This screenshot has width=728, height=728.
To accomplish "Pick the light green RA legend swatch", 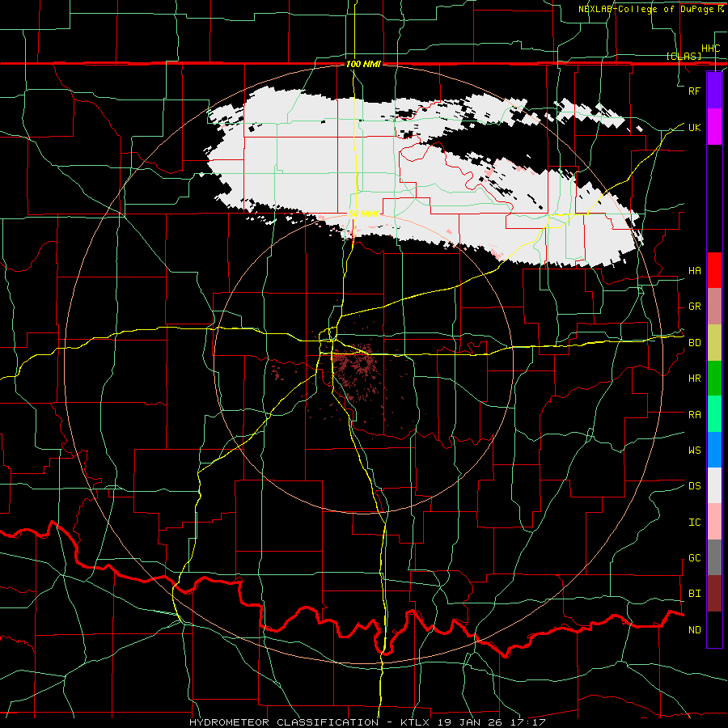I will pos(714,414).
